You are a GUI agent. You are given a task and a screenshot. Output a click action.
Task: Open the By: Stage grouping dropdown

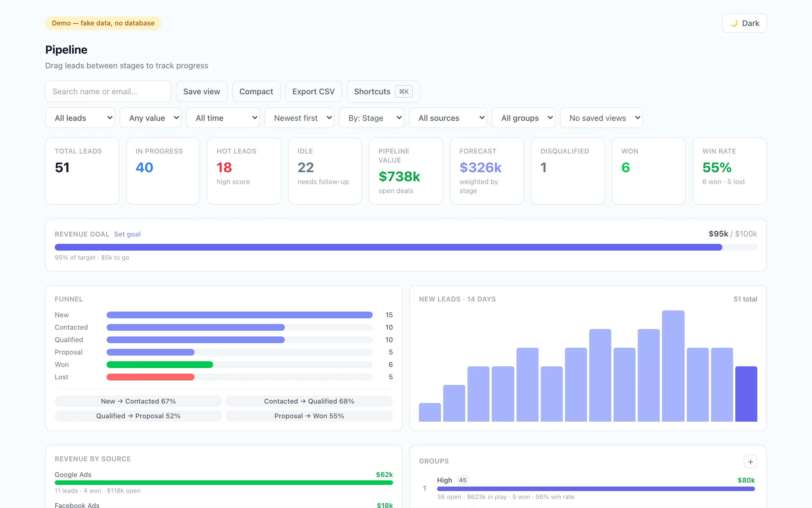point(371,118)
